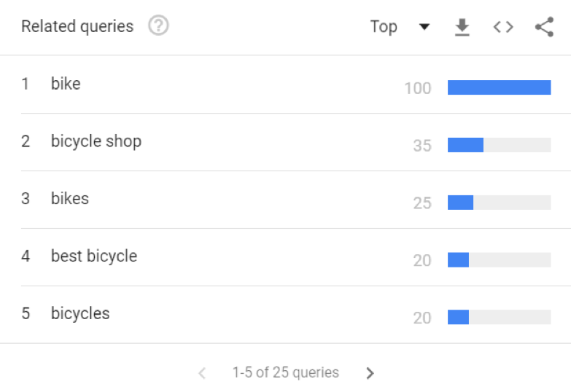
Task: Share the related queries card
Action: click(544, 27)
